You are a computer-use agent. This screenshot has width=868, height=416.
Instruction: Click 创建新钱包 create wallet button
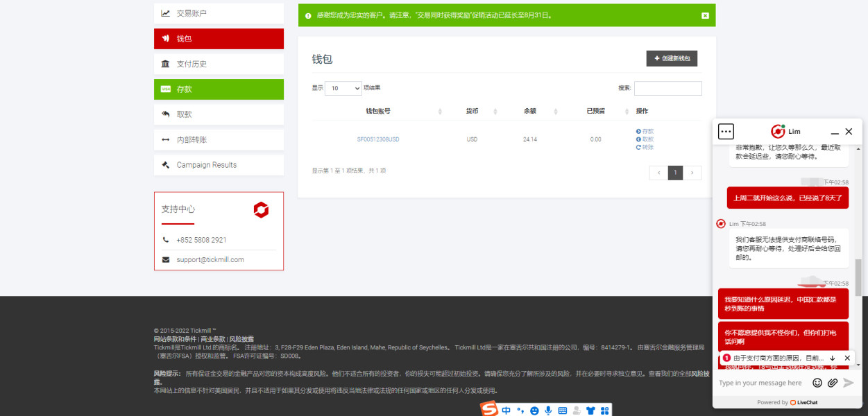click(672, 59)
